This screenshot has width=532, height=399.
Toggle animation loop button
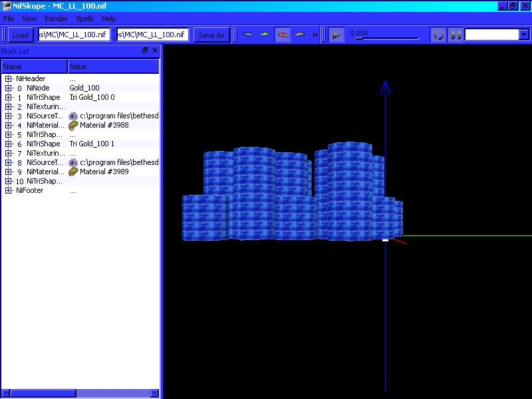click(438, 35)
